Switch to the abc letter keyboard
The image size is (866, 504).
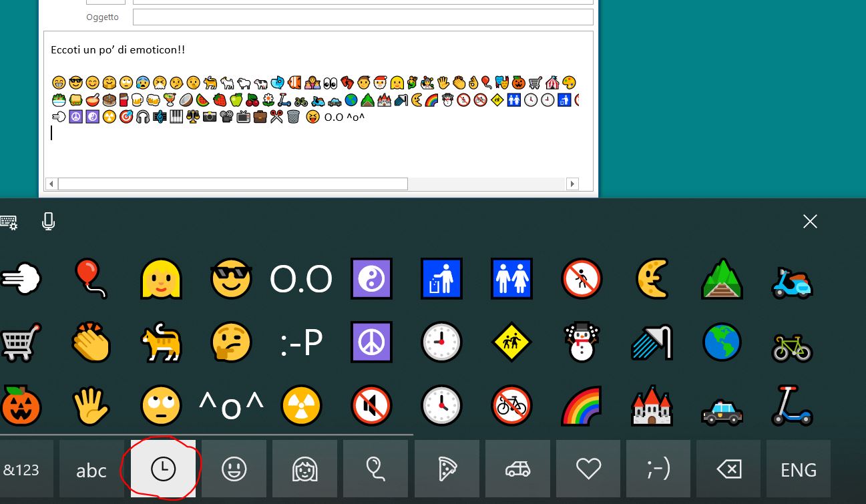(91, 469)
